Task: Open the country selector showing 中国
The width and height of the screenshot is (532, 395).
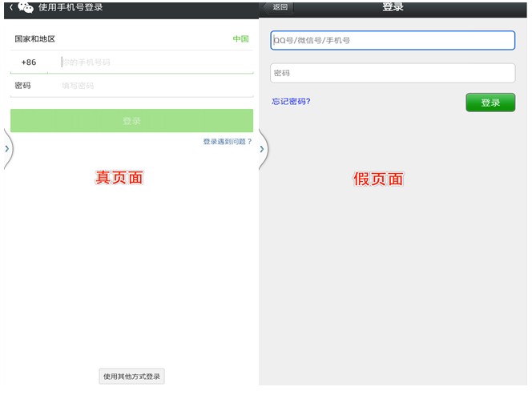Action: (x=240, y=39)
